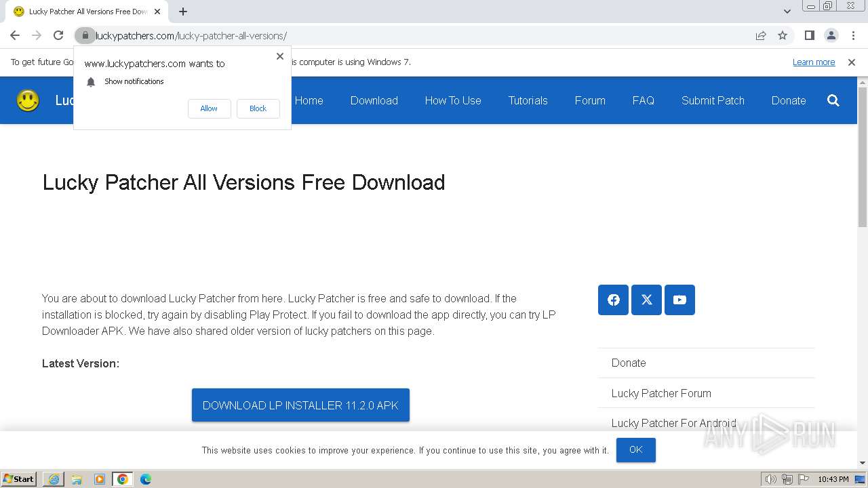Reload the page with the refresh icon
Image resolution: width=868 pixels, height=488 pixels.
[x=58, y=35]
